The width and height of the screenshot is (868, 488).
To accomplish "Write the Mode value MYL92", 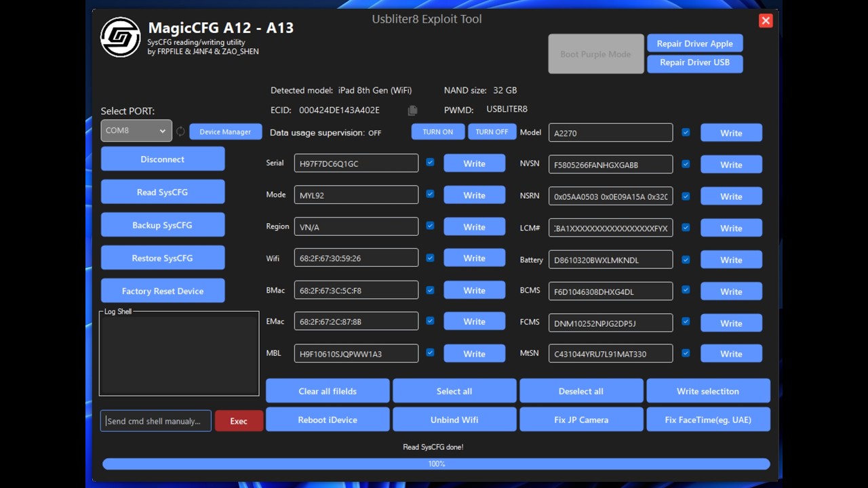I will (x=475, y=195).
